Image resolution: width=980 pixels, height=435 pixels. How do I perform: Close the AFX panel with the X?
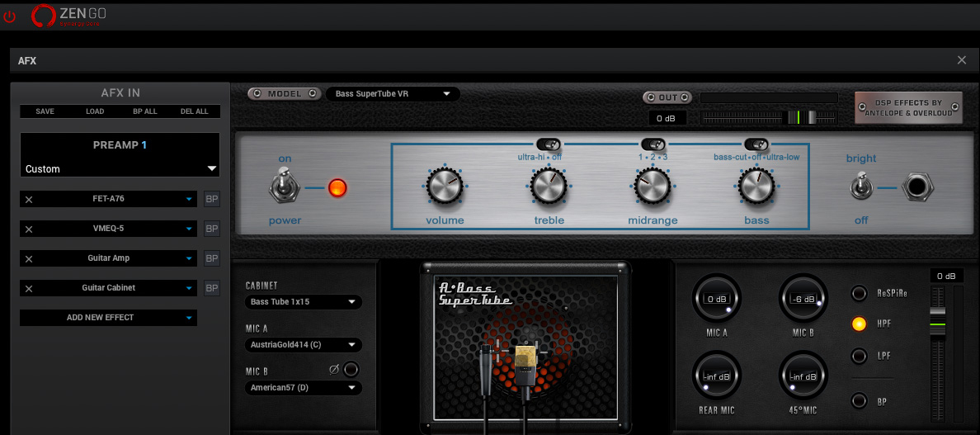pyautogui.click(x=962, y=60)
